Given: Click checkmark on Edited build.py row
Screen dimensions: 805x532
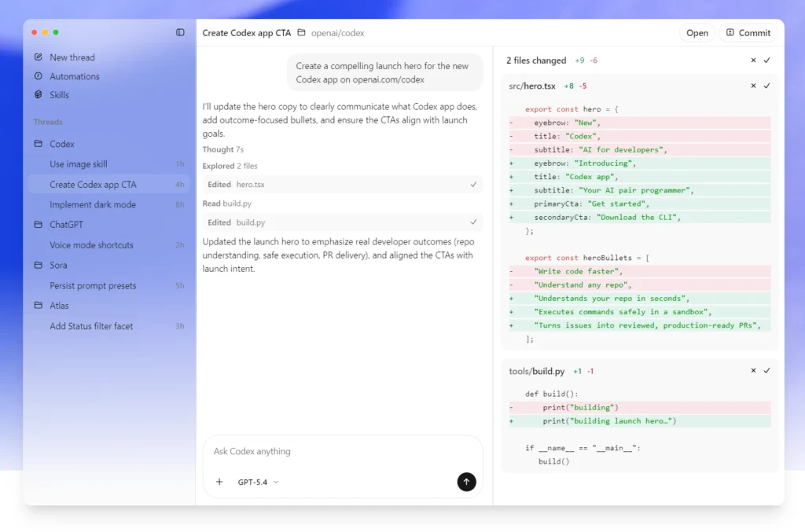Looking at the screenshot, I should 473,222.
